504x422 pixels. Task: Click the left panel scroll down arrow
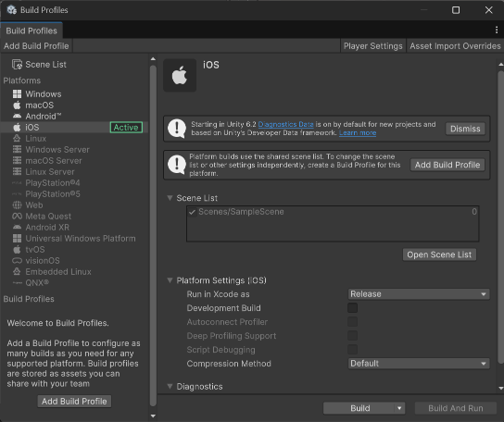pyautogui.click(x=153, y=416)
